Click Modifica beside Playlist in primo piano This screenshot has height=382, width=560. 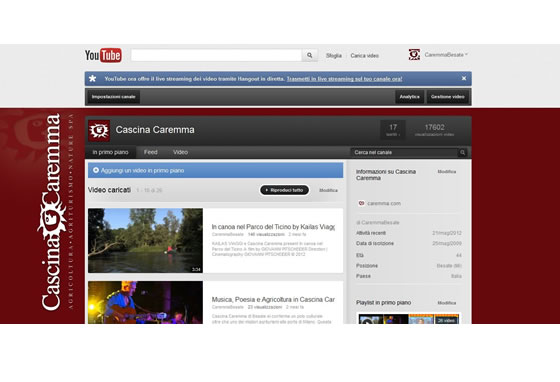[447, 303]
